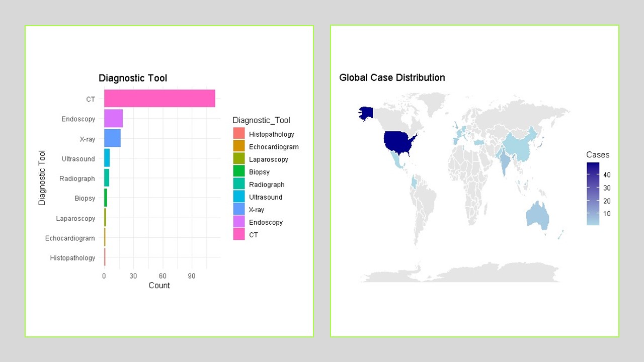Image resolution: width=644 pixels, height=362 pixels.
Task: Select Echocardiogram legend color swatch
Action: 239,146
